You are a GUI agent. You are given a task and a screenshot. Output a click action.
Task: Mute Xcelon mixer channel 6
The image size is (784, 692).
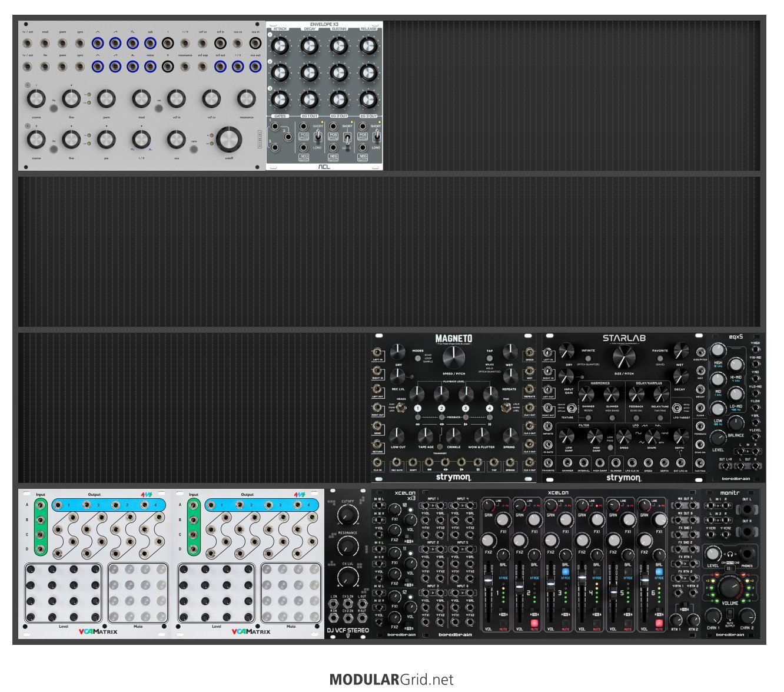pyautogui.click(x=659, y=623)
